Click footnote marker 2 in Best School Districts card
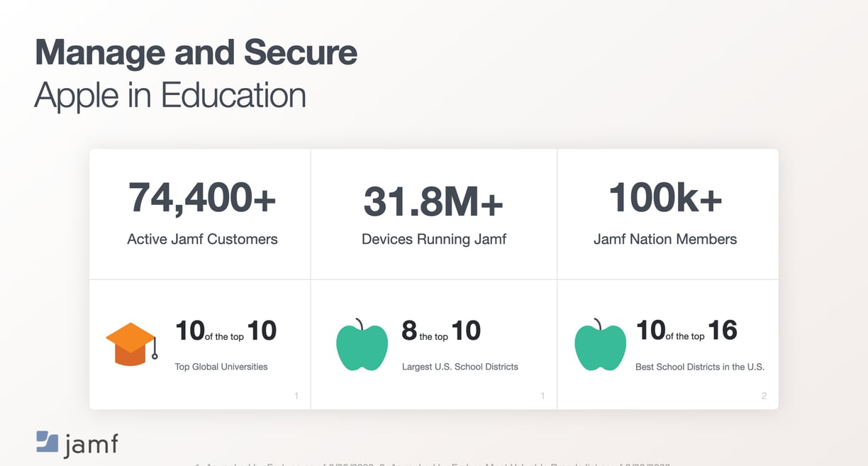Screen dimensions: 868x466 (764, 396)
